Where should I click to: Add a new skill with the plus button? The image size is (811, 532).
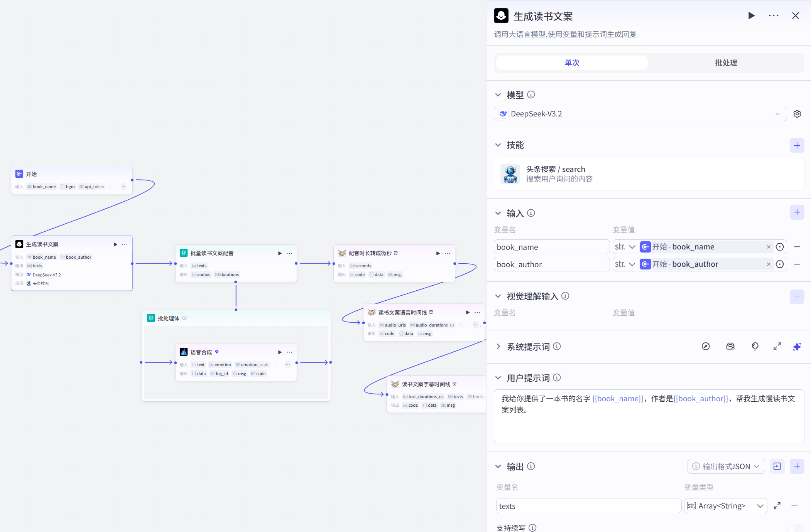(x=797, y=145)
